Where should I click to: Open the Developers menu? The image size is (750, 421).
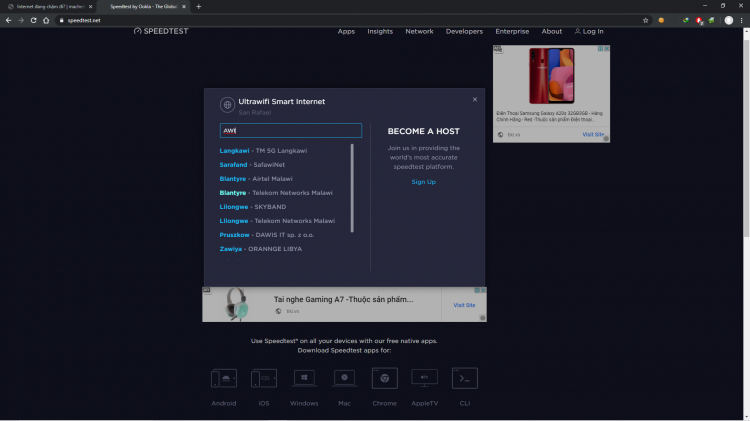(464, 31)
